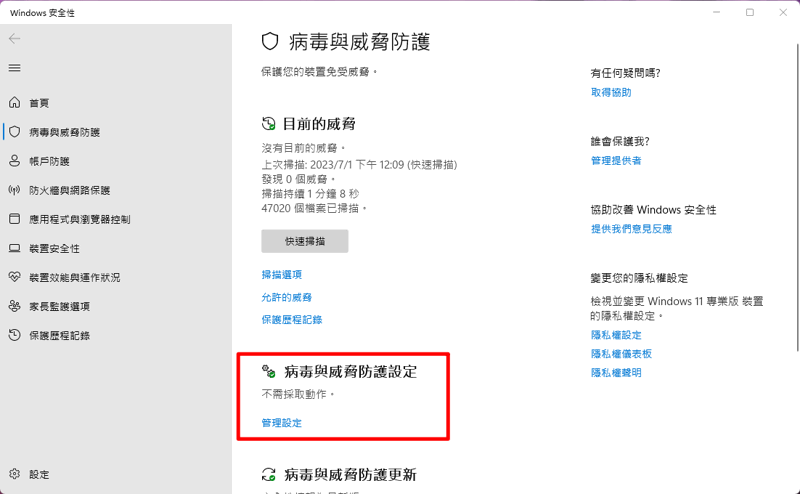Image resolution: width=800 pixels, height=494 pixels.
Task: Open 允許的威脅 link
Action: pyautogui.click(x=286, y=297)
